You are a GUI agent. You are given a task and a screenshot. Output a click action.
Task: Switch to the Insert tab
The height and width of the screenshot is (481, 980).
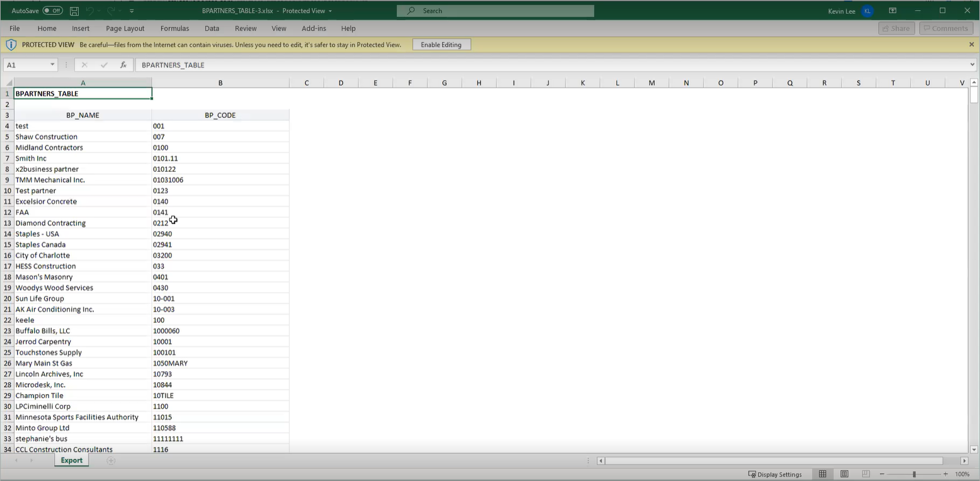coord(81,28)
